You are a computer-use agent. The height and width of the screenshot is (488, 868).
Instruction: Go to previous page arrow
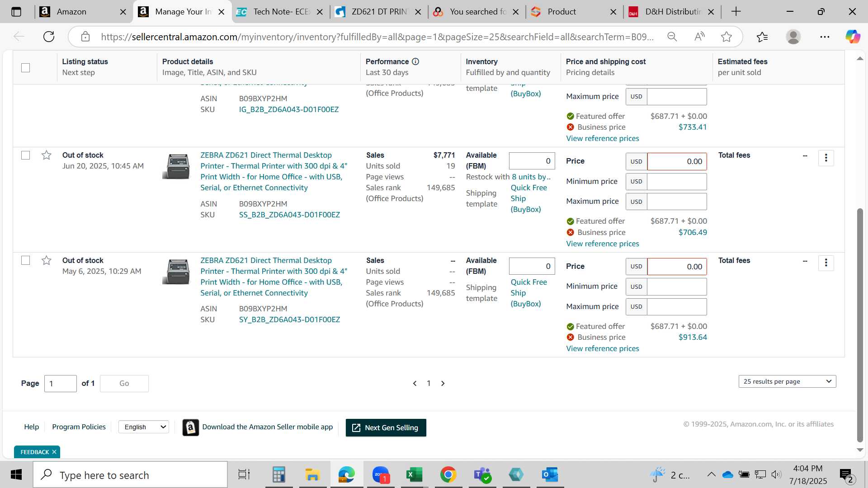[415, 383]
